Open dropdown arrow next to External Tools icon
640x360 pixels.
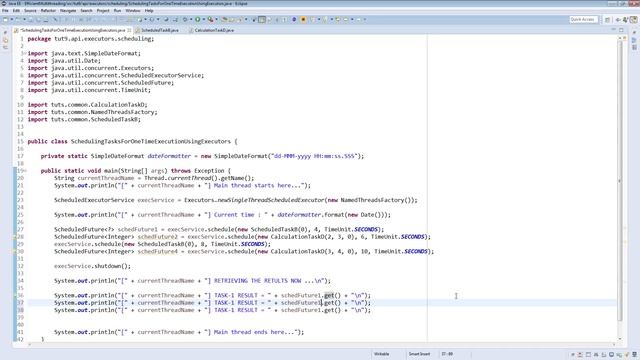point(216,19)
